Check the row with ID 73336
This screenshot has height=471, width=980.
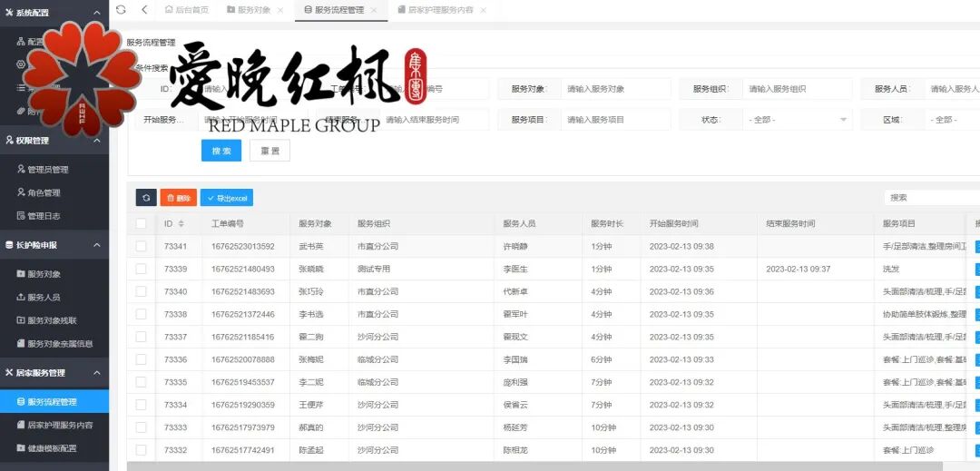[142, 359]
